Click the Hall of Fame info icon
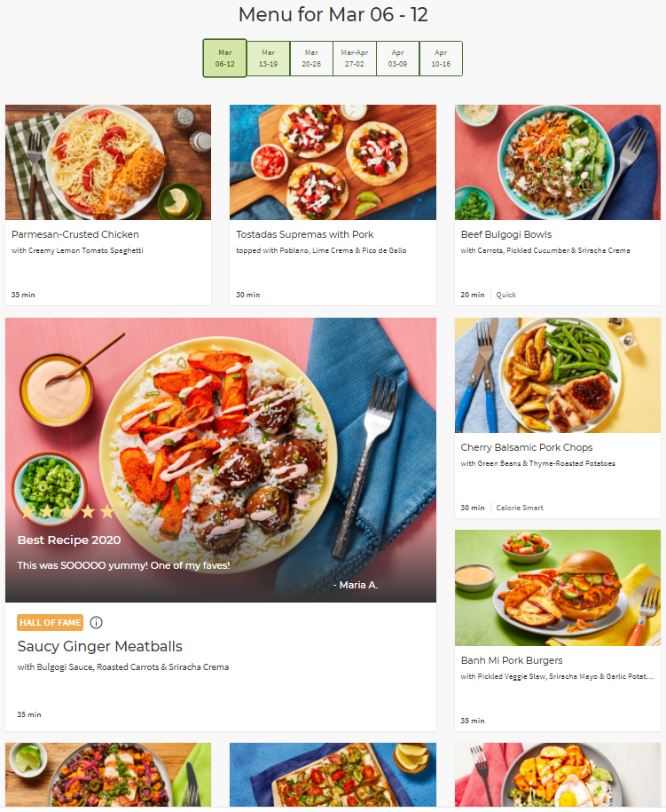Viewport: 666px width, 812px height. coord(97,622)
